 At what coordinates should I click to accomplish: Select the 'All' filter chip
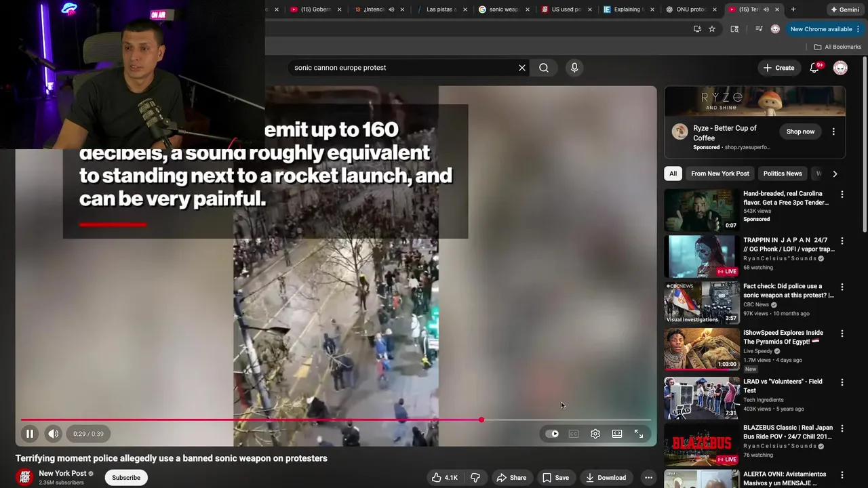(673, 174)
